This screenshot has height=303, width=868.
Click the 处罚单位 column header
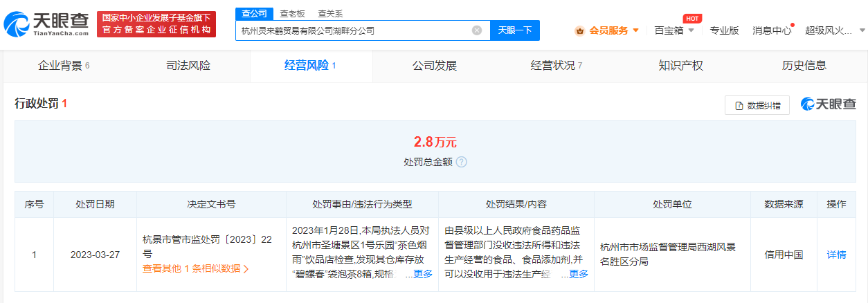(x=672, y=204)
